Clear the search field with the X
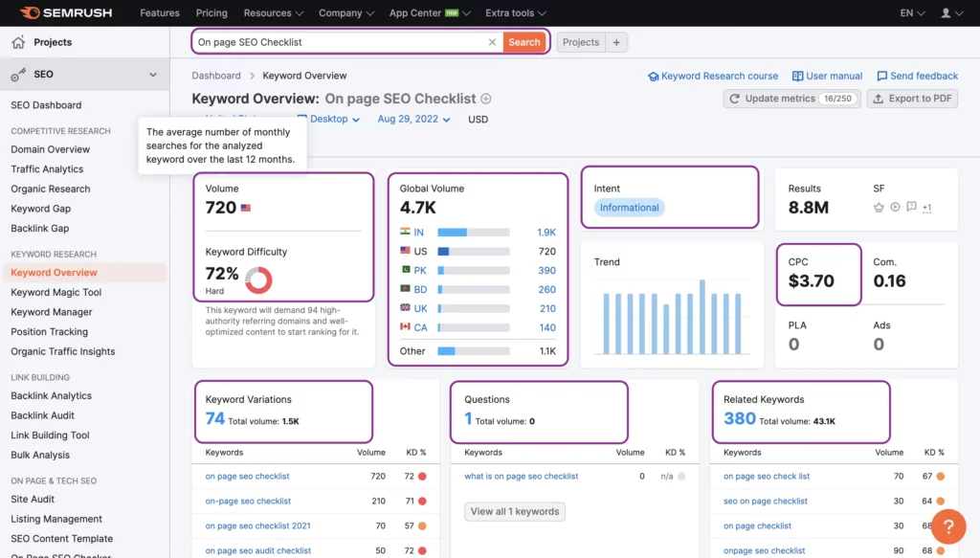980x558 pixels. (492, 42)
